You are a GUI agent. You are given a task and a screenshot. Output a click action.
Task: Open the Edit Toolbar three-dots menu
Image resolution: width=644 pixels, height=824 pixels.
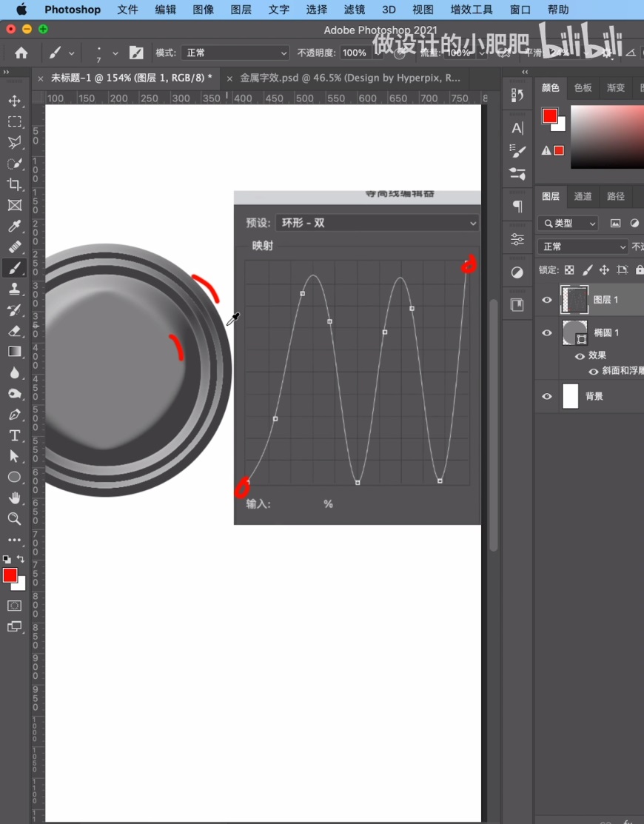(x=14, y=540)
